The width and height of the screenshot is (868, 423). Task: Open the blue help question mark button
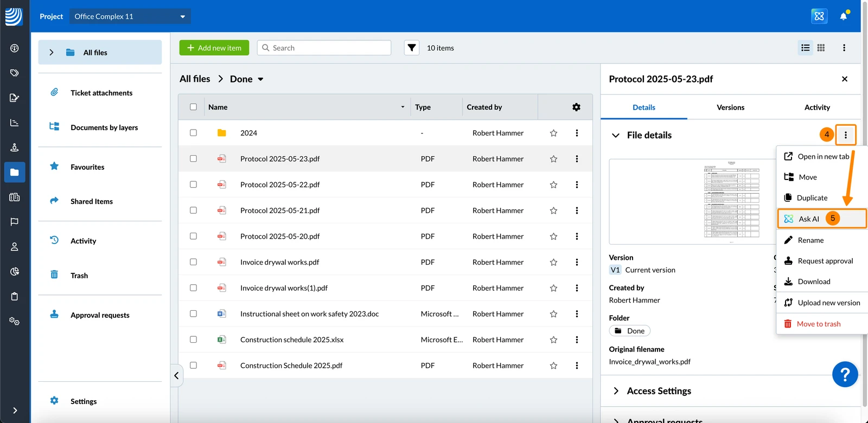(845, 374)
